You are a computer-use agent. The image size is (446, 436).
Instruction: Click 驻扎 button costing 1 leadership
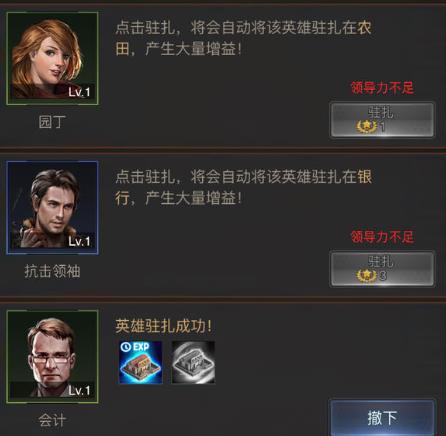point(382,120)
